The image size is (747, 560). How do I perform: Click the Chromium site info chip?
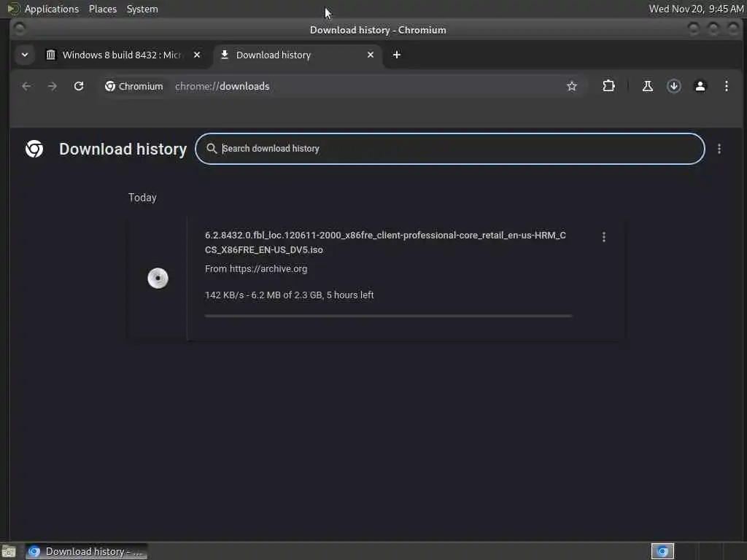click(134, 86)
